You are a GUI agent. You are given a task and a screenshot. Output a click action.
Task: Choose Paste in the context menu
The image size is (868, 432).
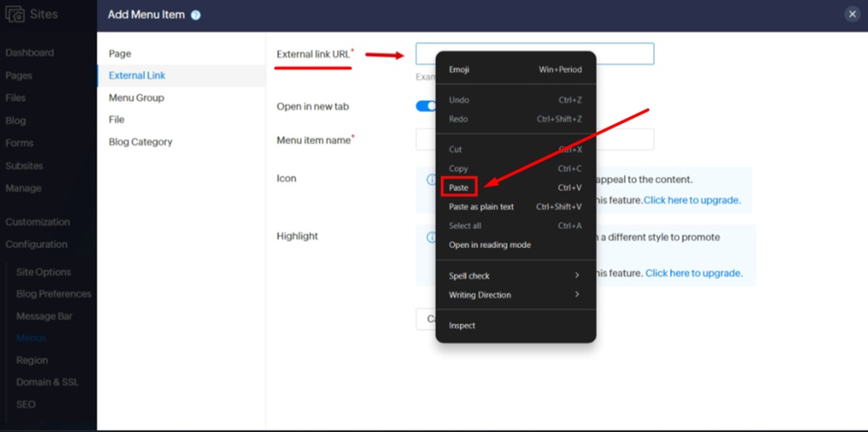516,187
